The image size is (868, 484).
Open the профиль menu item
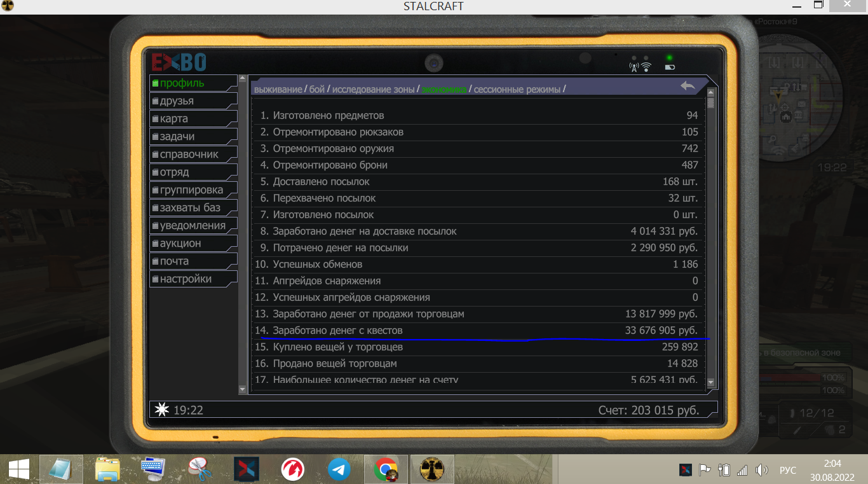coord(194,83)
